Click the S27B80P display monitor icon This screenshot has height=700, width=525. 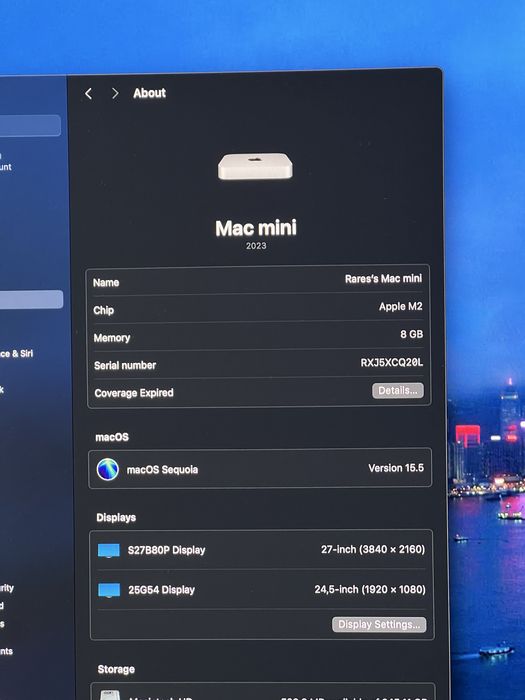[108, 550]
